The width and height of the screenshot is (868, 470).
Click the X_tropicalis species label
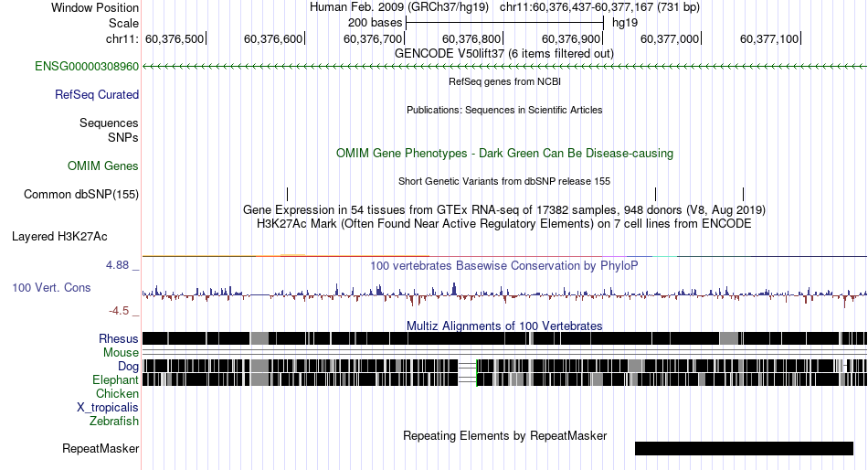pyautogui.click(x=108, y=408)
